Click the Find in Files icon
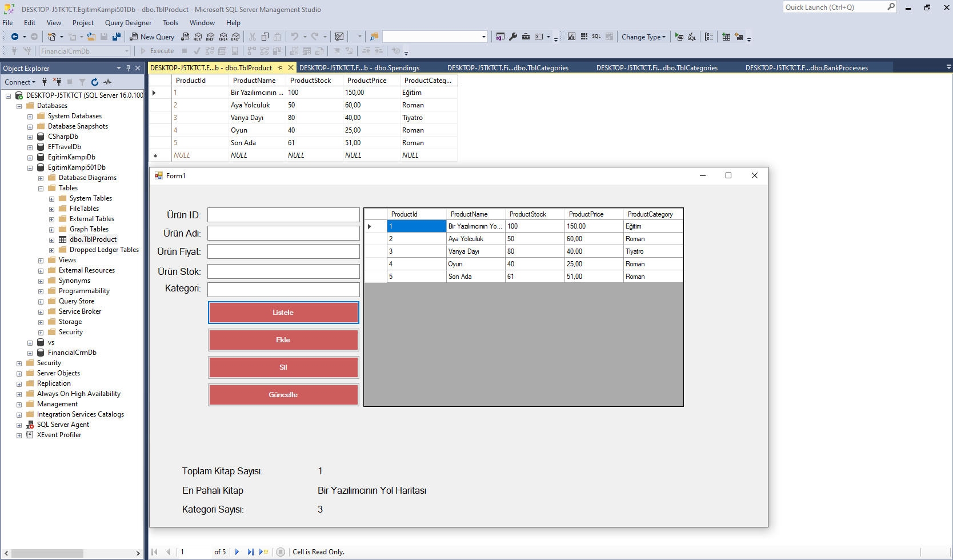This screenshot has width=953, height=560. (374, 37)
